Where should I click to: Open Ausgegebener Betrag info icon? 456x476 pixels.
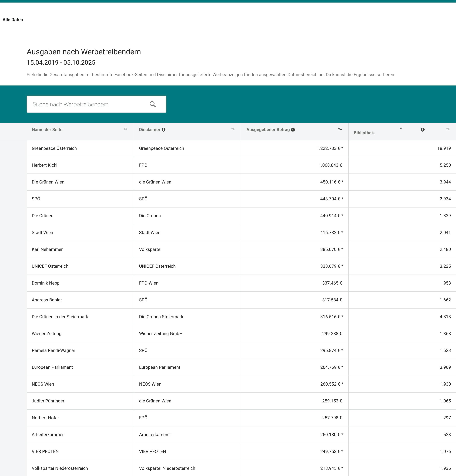tap(293, 130)
